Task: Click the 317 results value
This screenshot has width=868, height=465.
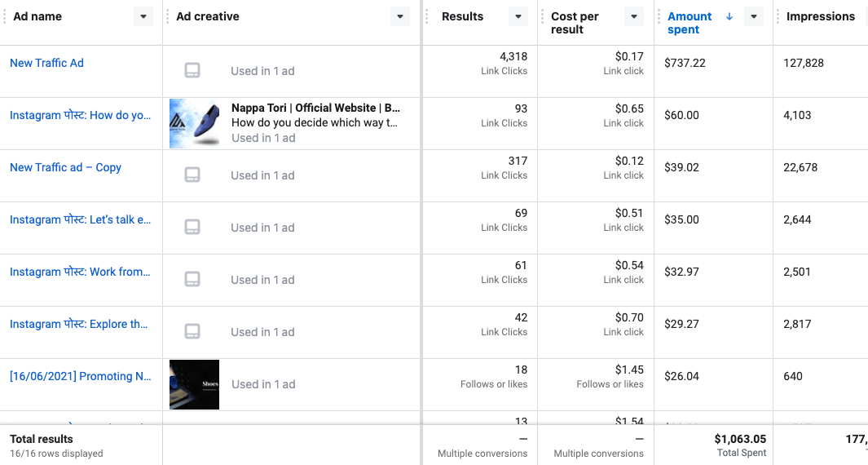Action: [x=518, y=161]
